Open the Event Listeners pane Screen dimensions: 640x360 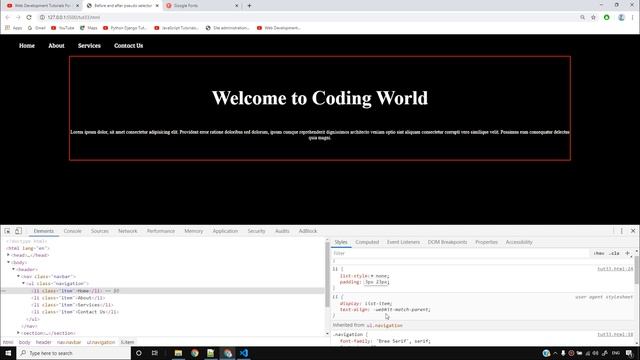coord(403,242)
